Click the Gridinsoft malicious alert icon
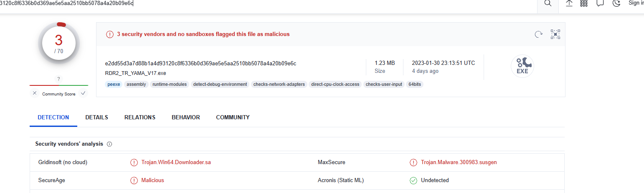The height and width of the screenshot is (193, 644). 134,162
